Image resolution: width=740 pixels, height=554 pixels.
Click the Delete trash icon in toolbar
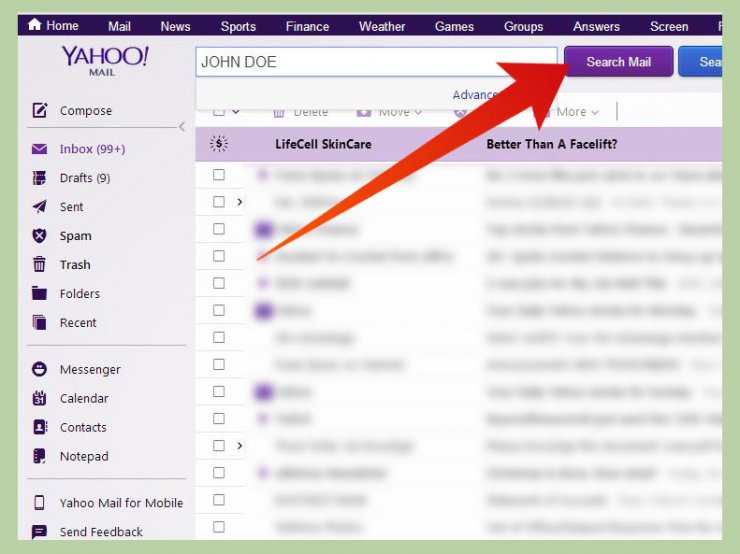(x=279, y=112)
